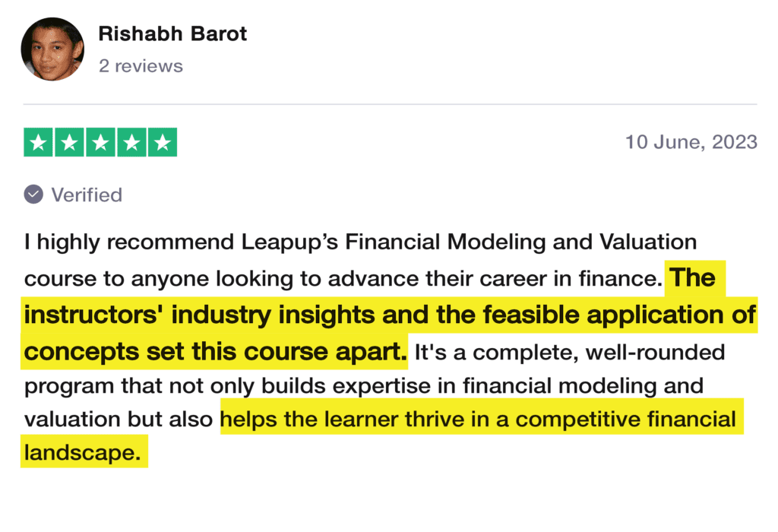Open the "2 reviews" link
The width and height of the screenshot is (778, 532).
[x=141, y=66]
